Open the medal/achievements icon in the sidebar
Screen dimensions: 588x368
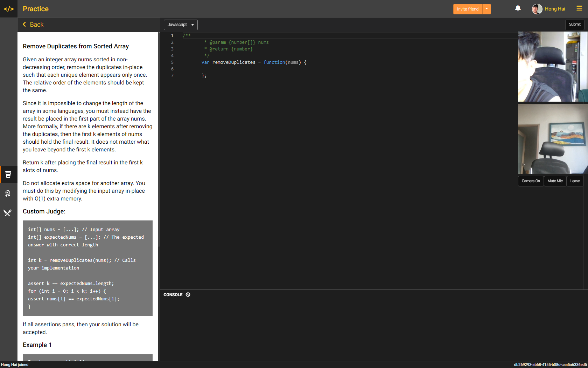[8, 193]
